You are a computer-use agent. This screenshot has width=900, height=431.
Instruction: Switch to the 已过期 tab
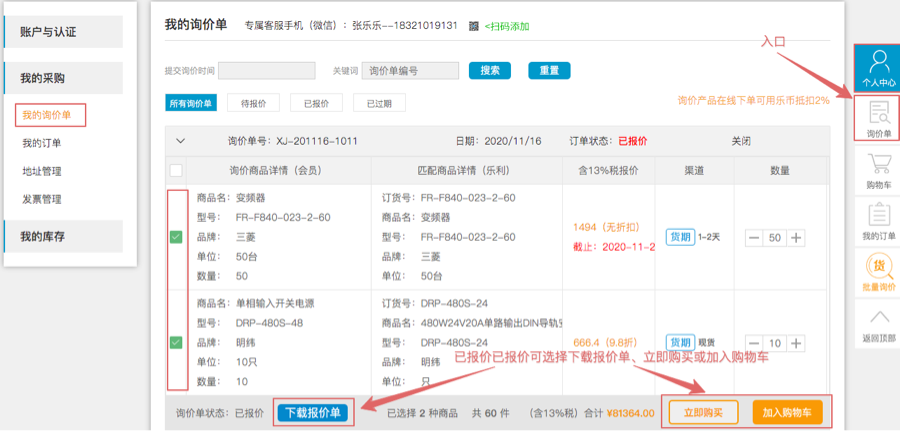click(x=379, y=103)
